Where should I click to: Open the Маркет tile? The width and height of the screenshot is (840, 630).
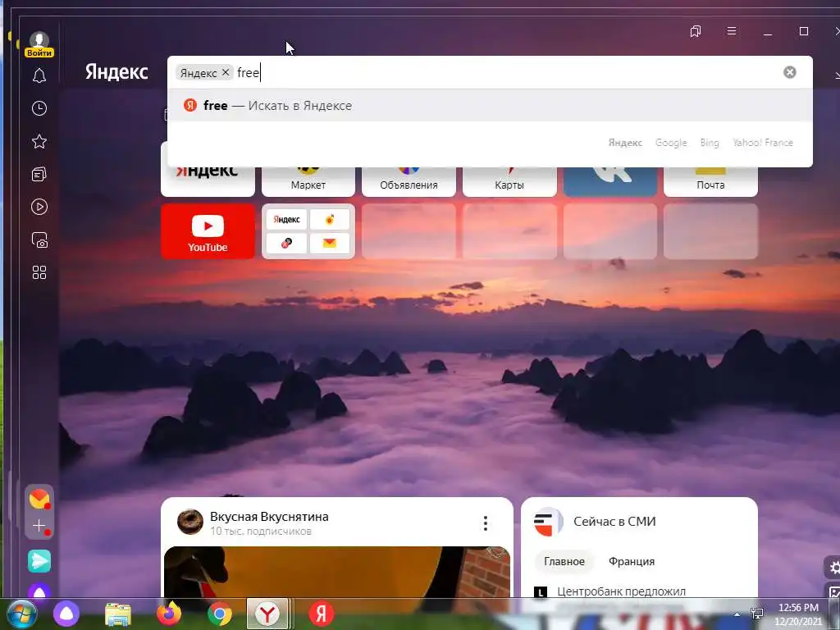pos(308,181)
